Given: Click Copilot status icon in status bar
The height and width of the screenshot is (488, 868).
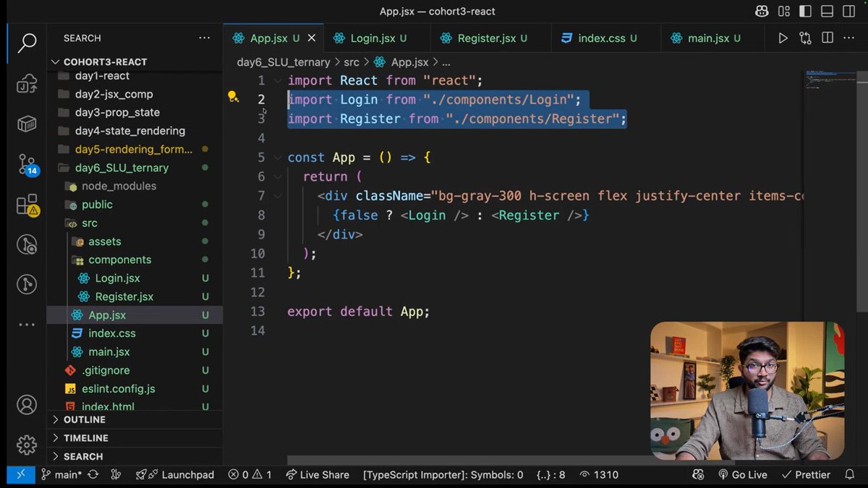Looking at the screenshot, I should [698, 475].
